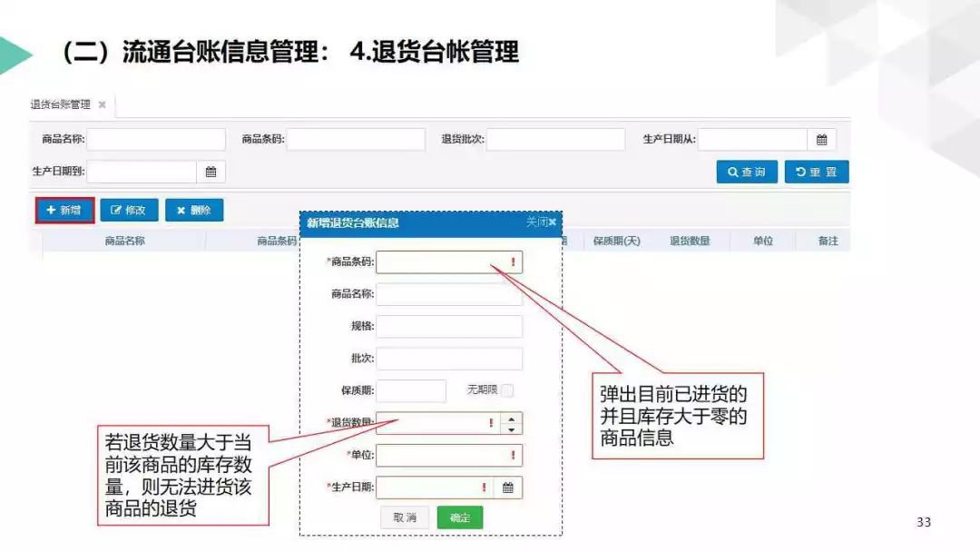Click the delete icon on the 删除 button
The image size is (980, 552).
[179, 210]
